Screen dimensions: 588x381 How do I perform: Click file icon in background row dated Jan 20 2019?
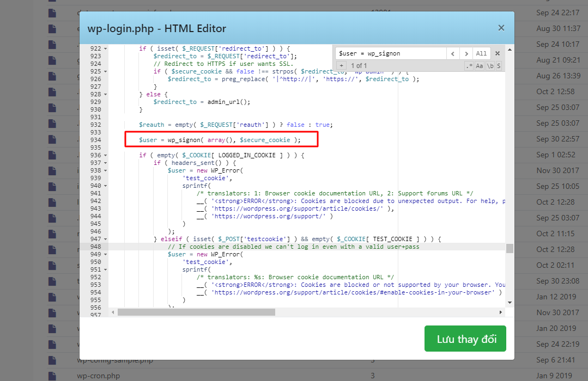[x=52, y=328]
